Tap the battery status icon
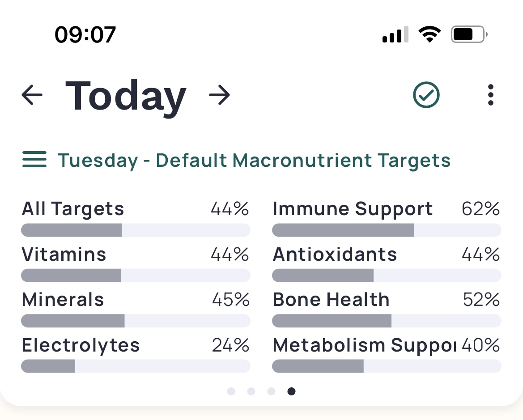Image resolution: width=523 pixels, height=420 pixels. click(469, 34)
